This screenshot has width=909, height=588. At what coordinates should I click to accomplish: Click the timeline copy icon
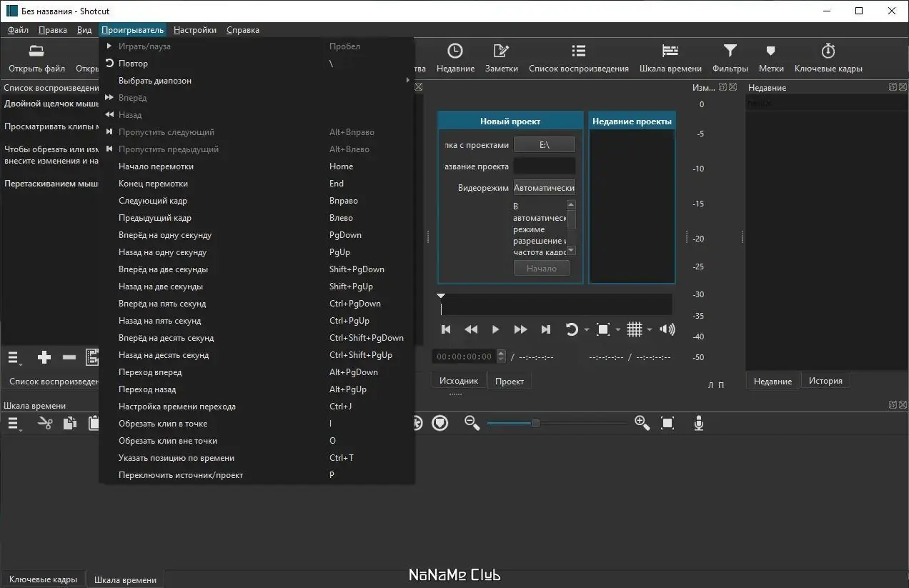click(x=69, y=424)
